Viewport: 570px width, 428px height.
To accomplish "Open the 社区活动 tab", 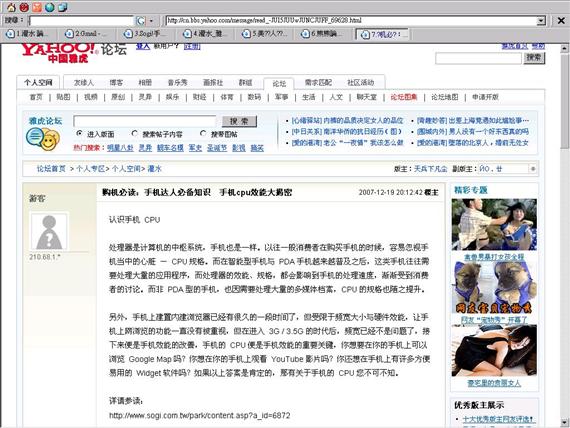I will [360, 83].
